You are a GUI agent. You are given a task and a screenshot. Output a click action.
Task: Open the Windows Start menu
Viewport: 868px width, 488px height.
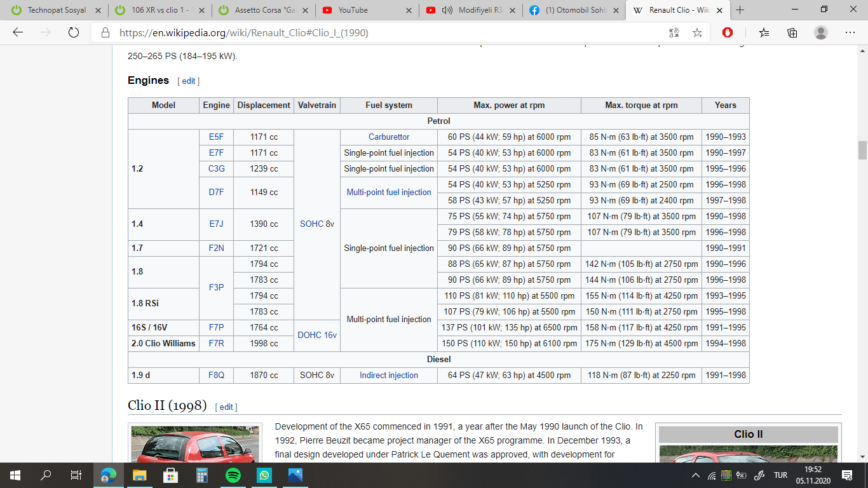tap(15, 475)
